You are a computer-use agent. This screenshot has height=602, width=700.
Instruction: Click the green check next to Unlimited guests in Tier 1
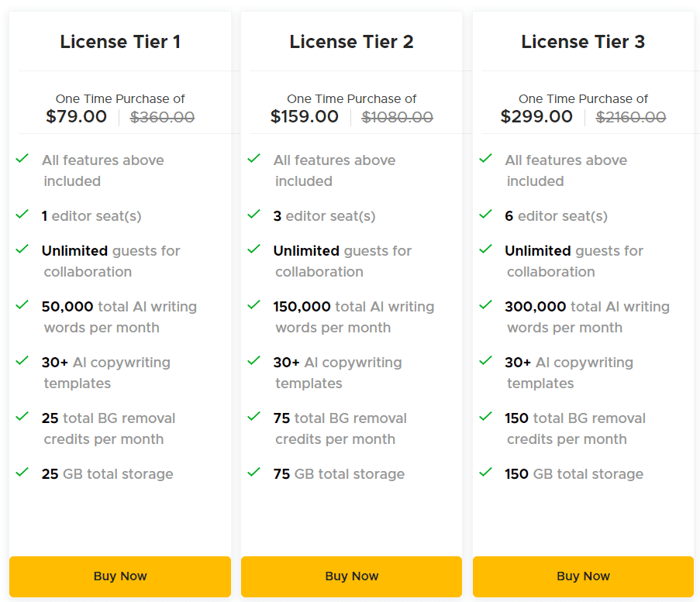[x=22, y=247]
